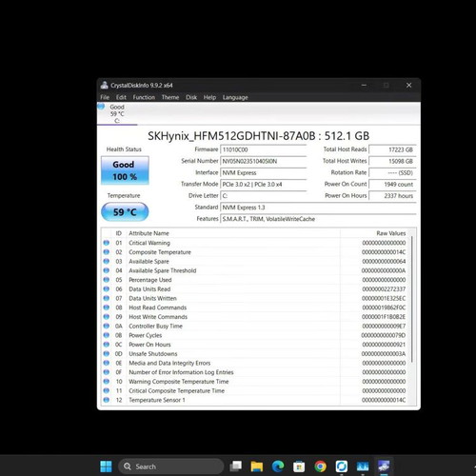Click the Features field with S.M.A.R.T., TRIM
476x476 pixels.
click(318, 219)
